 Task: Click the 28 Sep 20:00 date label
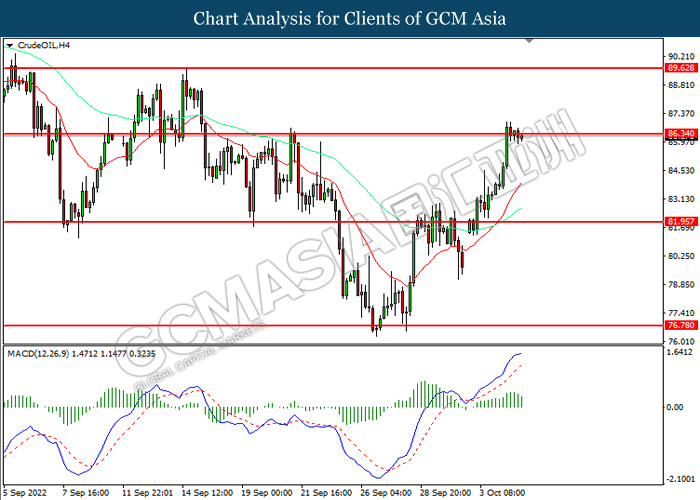click(x=446, y=493)
